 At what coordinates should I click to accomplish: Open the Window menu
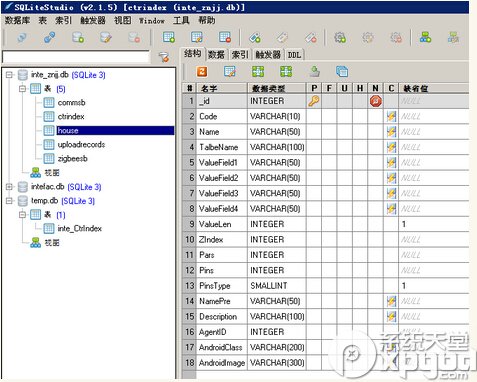pyautogui.click(x=152, y=21)
